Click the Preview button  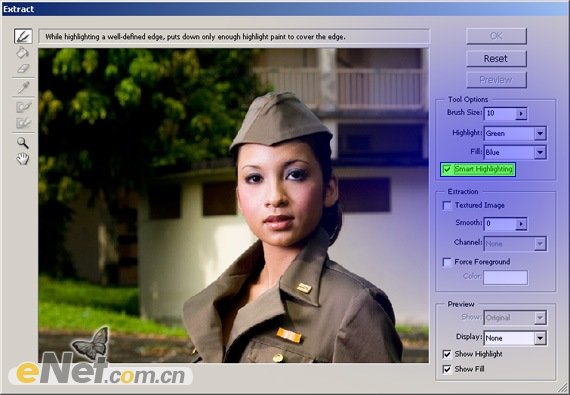coord(496,80)
